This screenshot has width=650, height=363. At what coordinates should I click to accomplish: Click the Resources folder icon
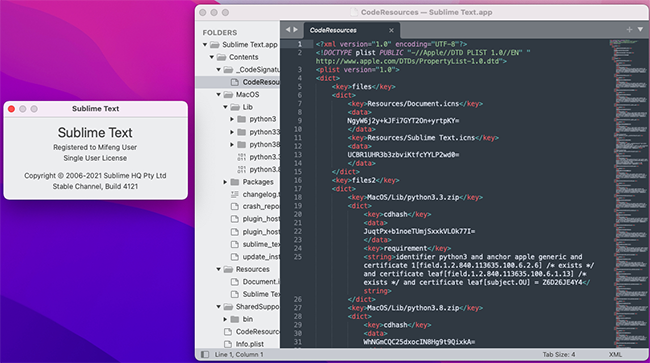[228, 269]
